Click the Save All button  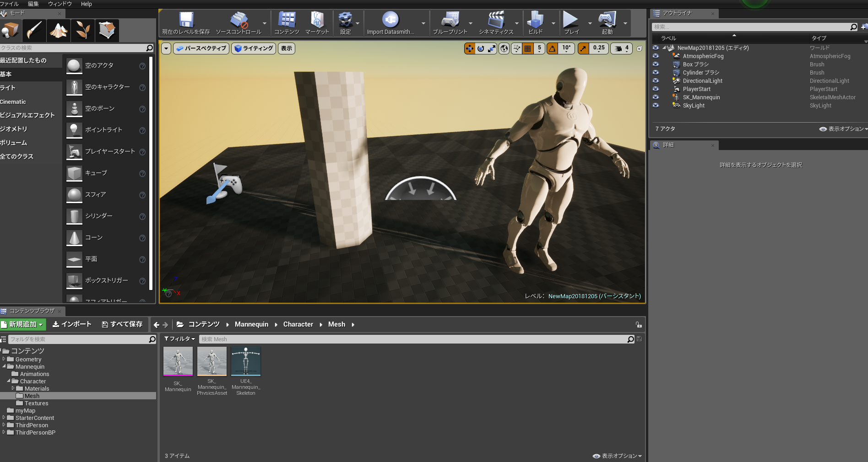pyautogui.click(x=122, y=324)
